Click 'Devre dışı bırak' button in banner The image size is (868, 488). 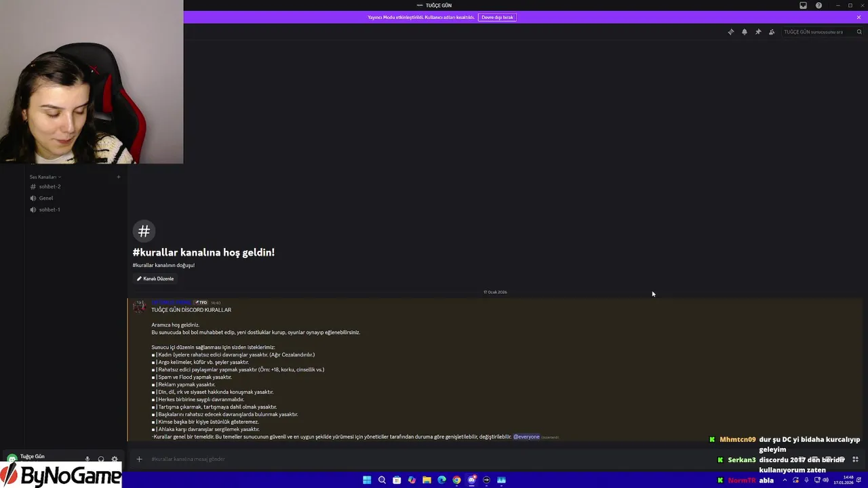(x=497, y=17)
